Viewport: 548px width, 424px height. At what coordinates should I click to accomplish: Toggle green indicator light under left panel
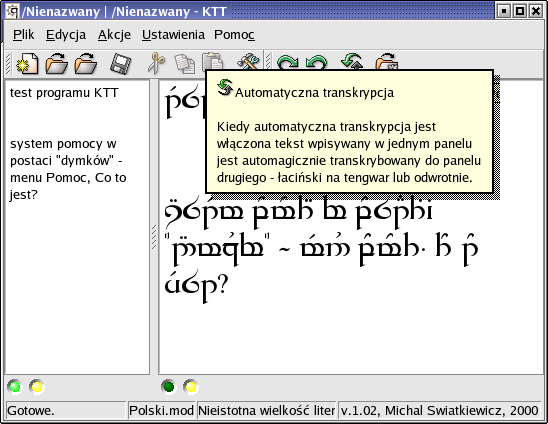15,387
